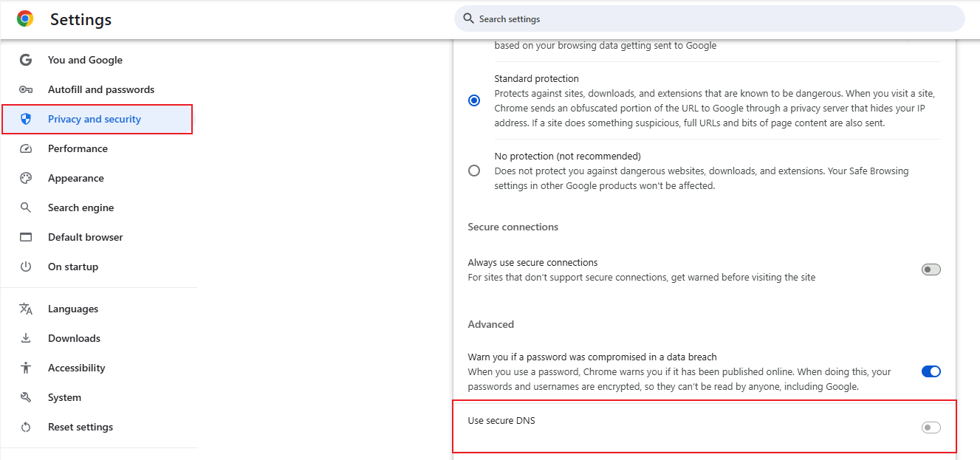Viewport: 980px width, 460px height.
Task: Click the Secure connections heading
Action: [513, 227]
